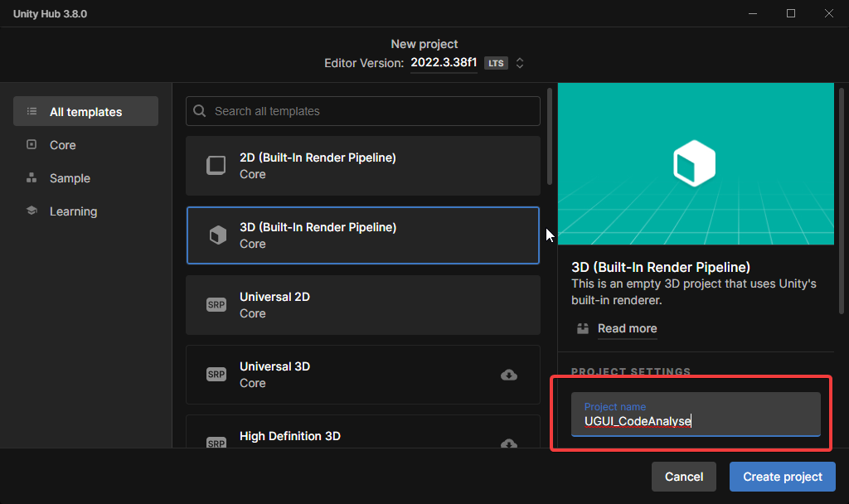Download the High Definition 3D template
The width and height of the screenshot is (849, 504).
[x=509, y=443]
